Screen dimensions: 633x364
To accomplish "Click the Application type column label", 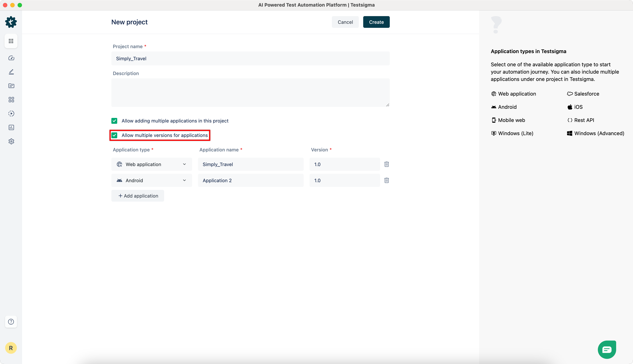I will pos(131,150).
